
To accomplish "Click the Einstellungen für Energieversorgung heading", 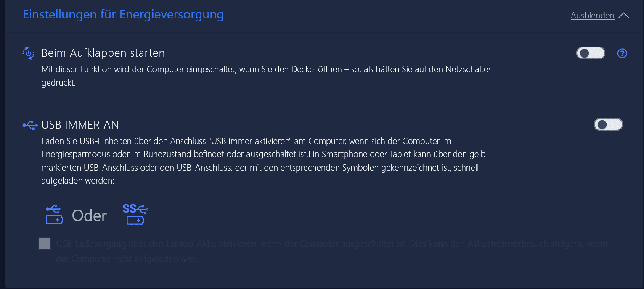I will [123, 14].
